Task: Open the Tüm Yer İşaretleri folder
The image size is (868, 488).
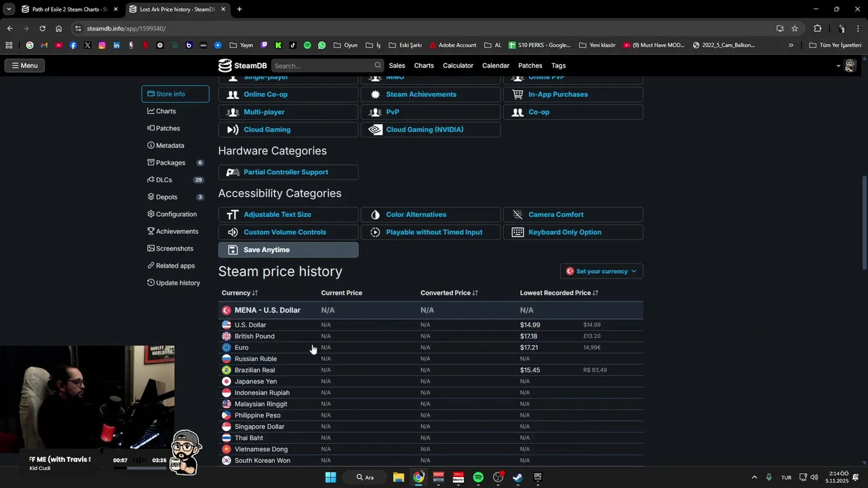Action: click(835, 45)
